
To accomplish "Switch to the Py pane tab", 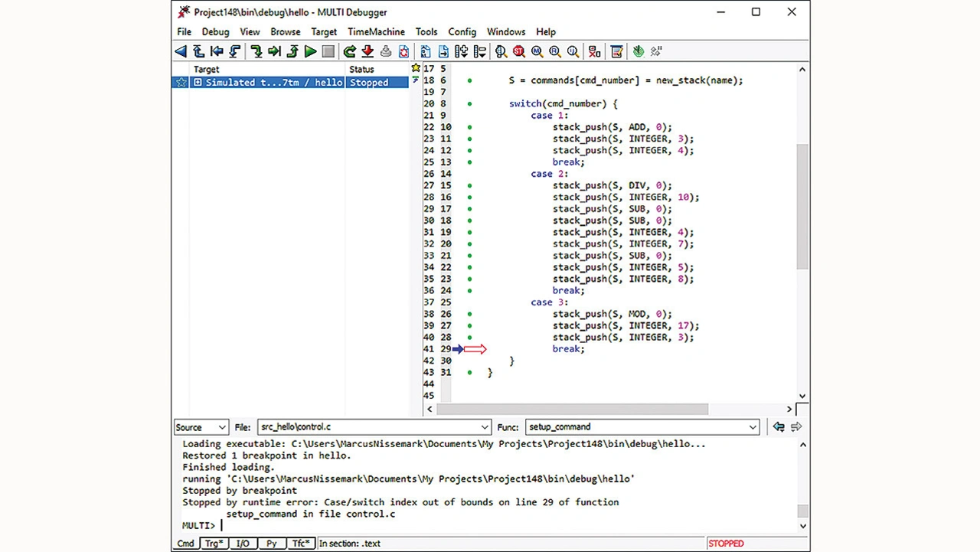I will (x=271, y=544).
